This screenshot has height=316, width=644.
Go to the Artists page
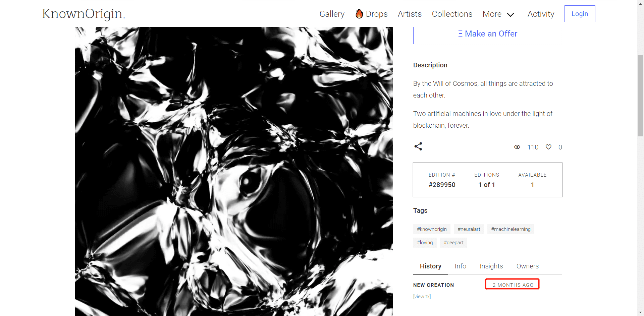[410, 14]
